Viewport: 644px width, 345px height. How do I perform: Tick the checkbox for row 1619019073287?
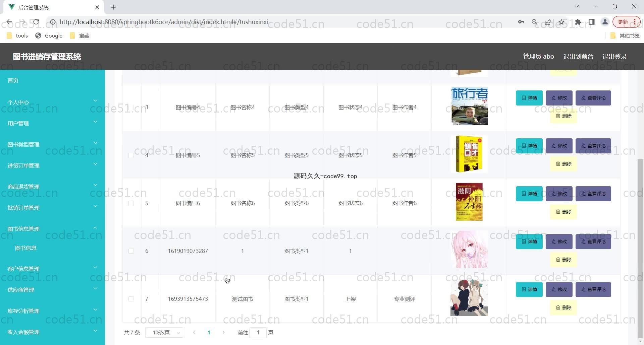(131, 251)
